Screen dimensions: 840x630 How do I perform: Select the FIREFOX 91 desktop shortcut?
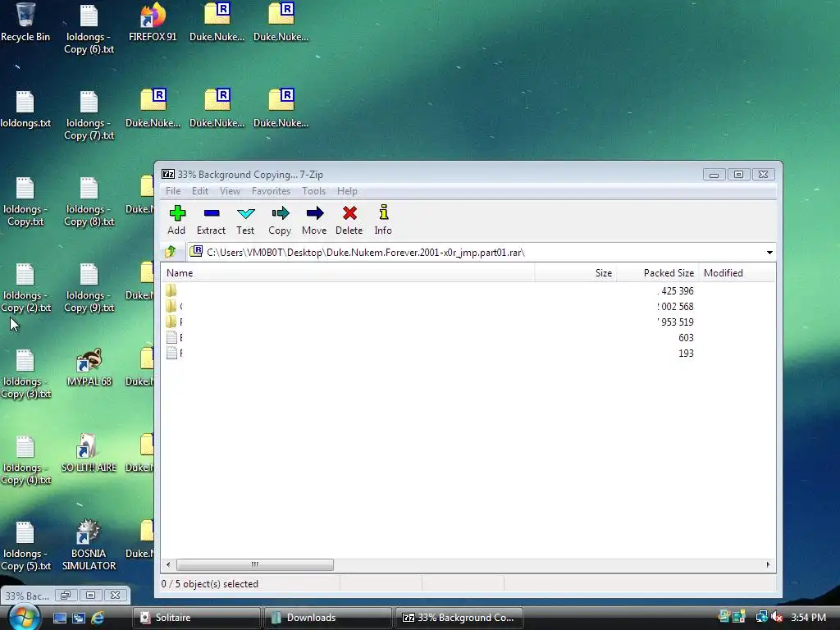point(153,22)
